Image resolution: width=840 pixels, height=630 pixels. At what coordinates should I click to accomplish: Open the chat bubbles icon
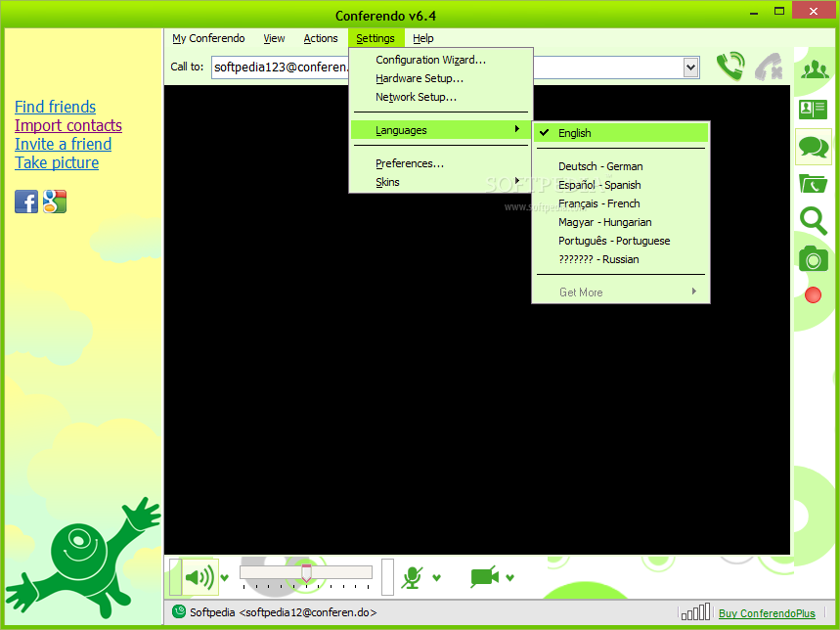[814, 147]
